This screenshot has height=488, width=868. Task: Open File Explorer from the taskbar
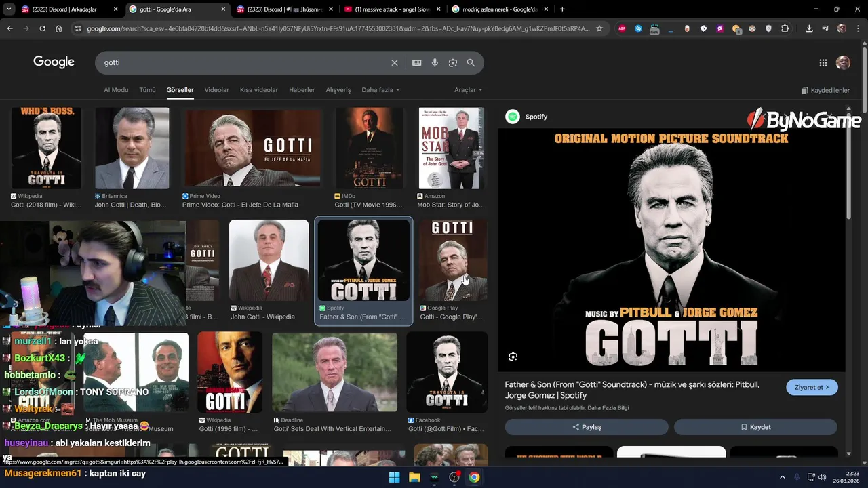[414, 477]
